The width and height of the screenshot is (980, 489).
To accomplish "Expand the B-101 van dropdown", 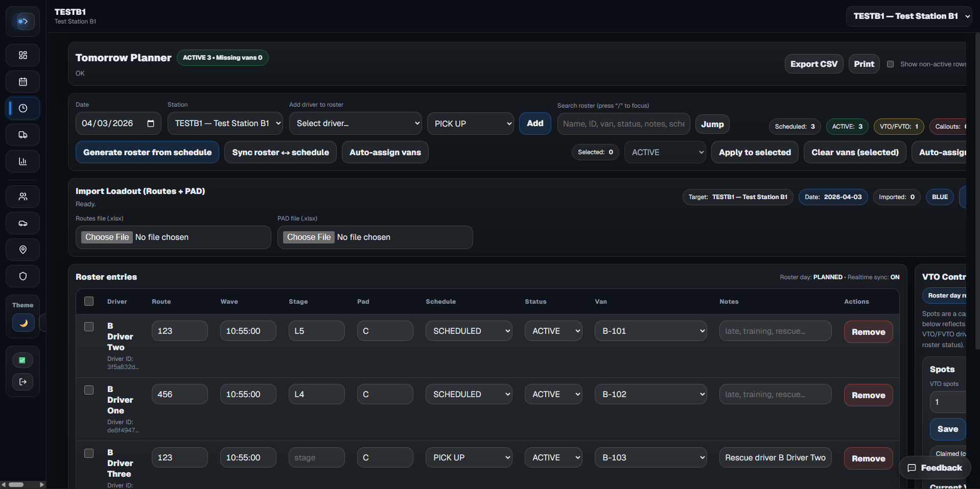I will coord(650,331).
